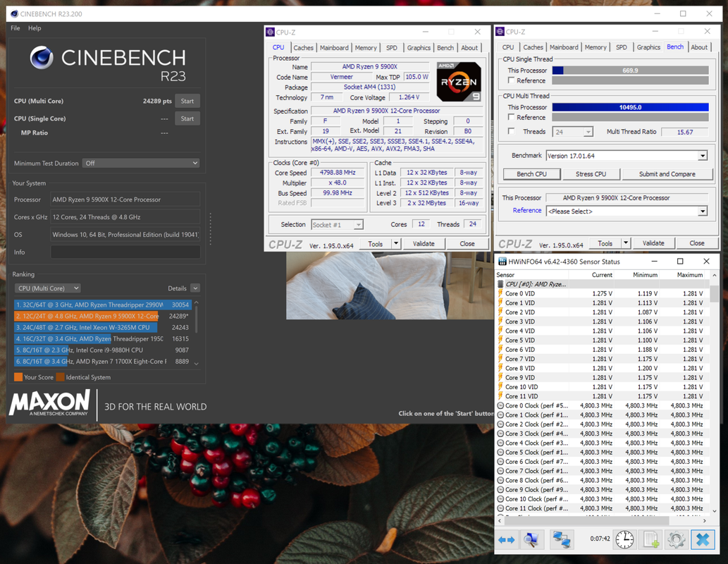Viewport: 728px width, 564px height.
Task: Switch to Caches tab in left CPU-Z
Action: [x=303, y=48]
